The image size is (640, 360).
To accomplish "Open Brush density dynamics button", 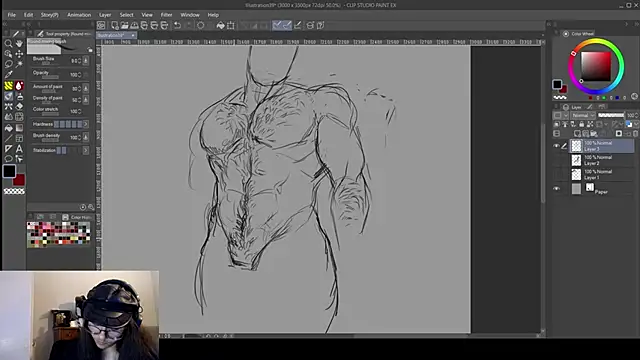I will pyautogui.click(x=86, y=138).
